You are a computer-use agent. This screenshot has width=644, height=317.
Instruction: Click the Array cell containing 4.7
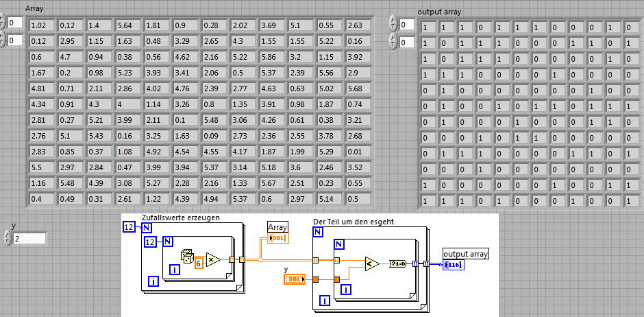point(71,57)
